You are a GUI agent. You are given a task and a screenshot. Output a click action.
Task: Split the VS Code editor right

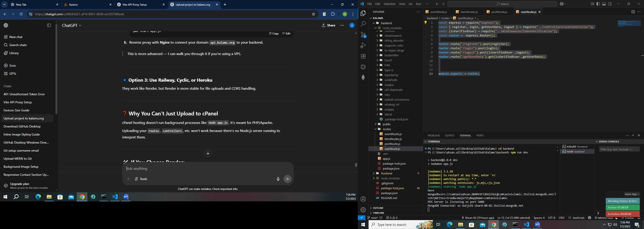click(633, 12)
